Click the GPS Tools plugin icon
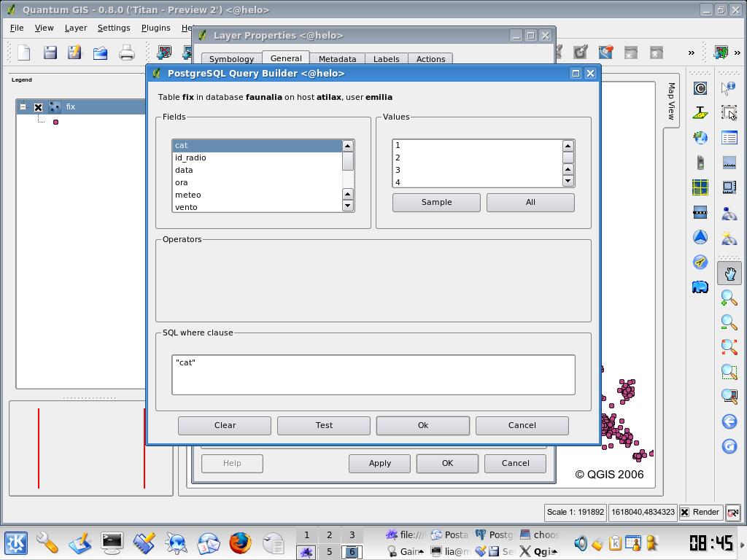Screen dimensions: 747x560 point(700,163)
